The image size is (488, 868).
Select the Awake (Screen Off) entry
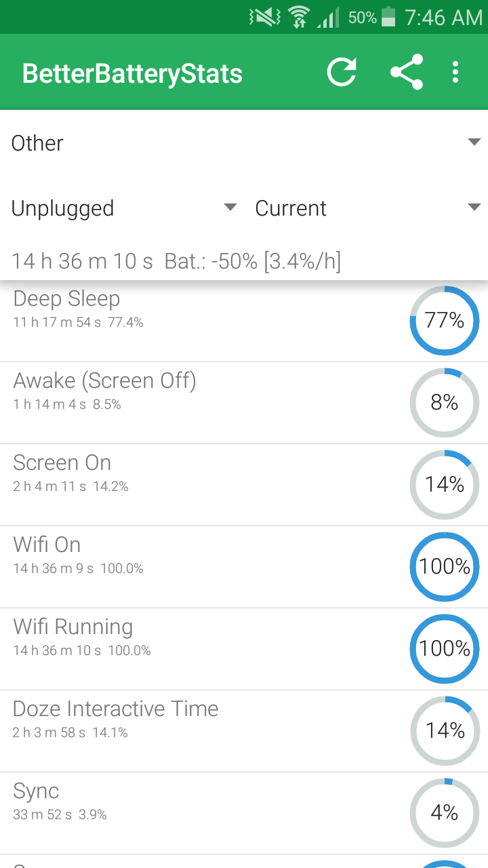203,403
